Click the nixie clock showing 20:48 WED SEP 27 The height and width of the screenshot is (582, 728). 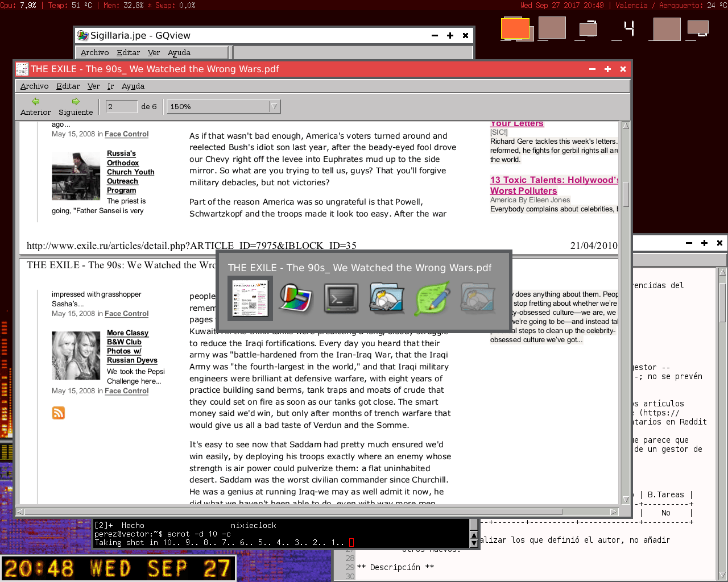pos(118,568)
